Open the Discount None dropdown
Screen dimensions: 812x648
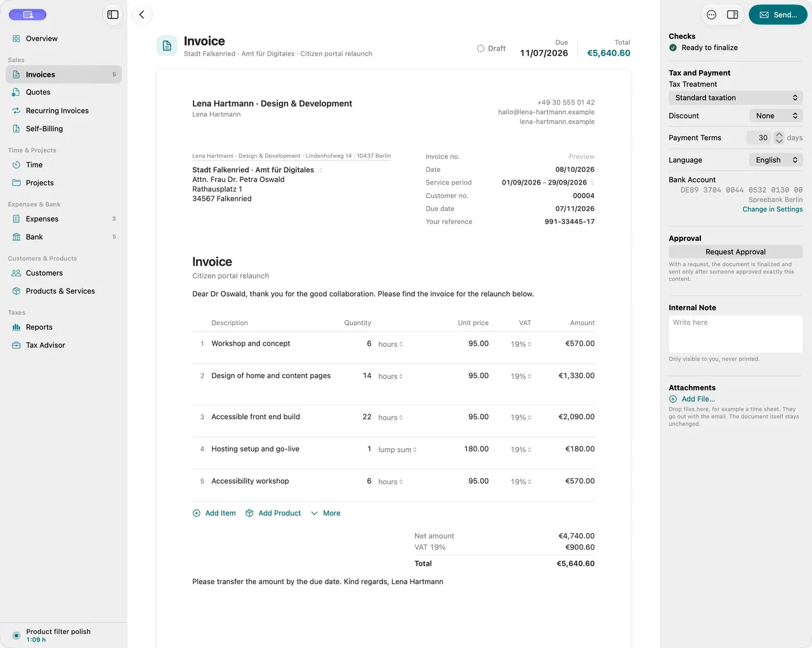point(776,115)
